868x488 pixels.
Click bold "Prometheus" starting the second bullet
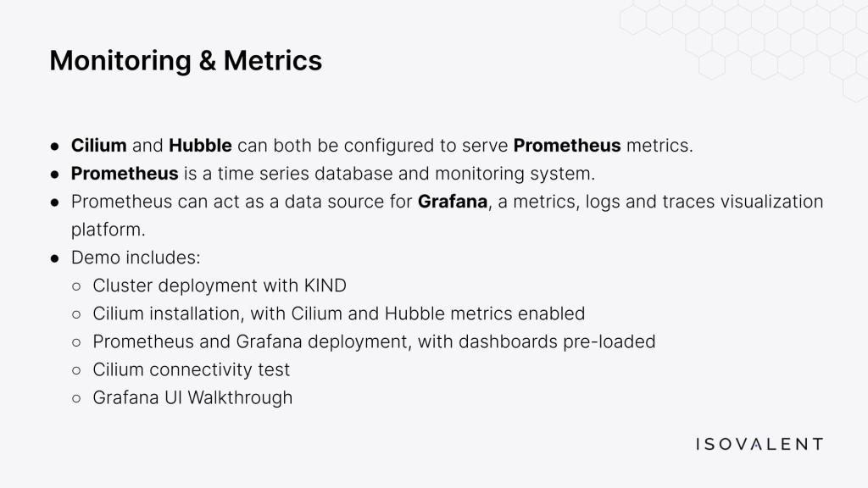tap(125, 174)
